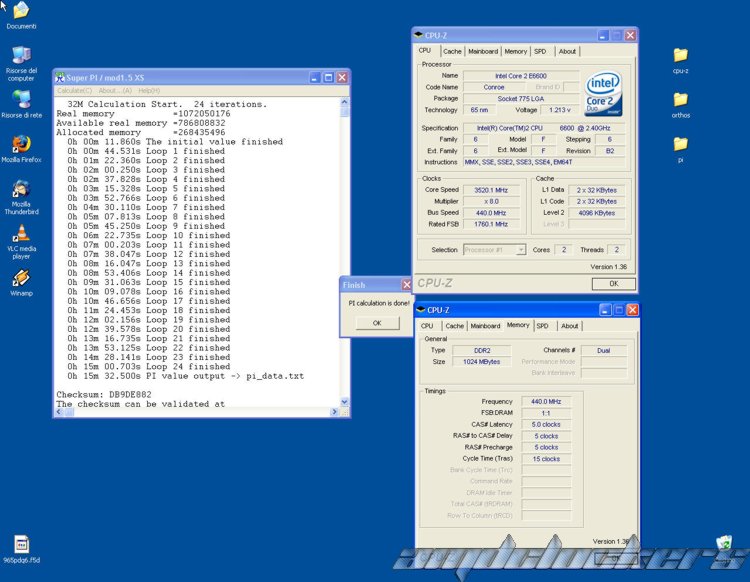Screen dimensions: 750x582
Task: Open the About menu in Super PI
Action: pos(111,91)
